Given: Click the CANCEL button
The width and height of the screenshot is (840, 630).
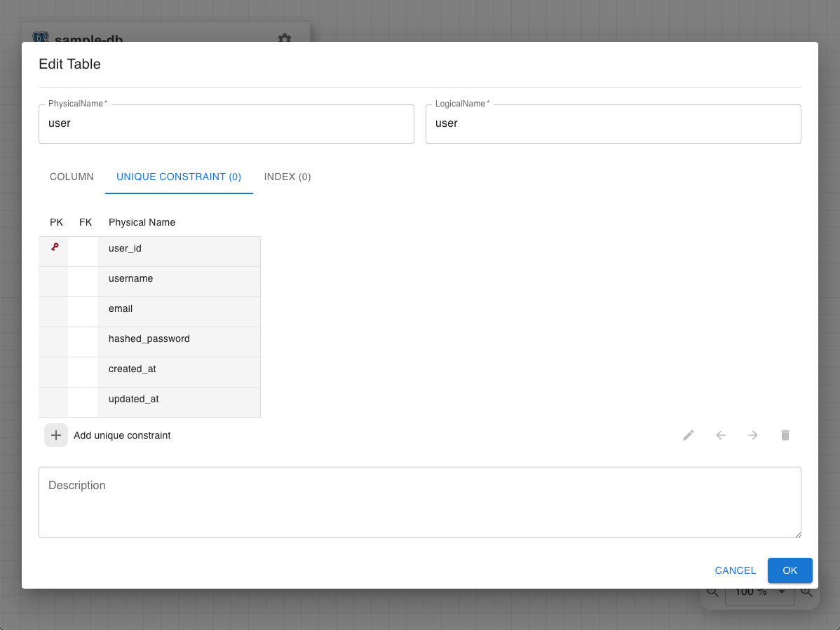Looking at the screenshot, I should coord(735,570).
